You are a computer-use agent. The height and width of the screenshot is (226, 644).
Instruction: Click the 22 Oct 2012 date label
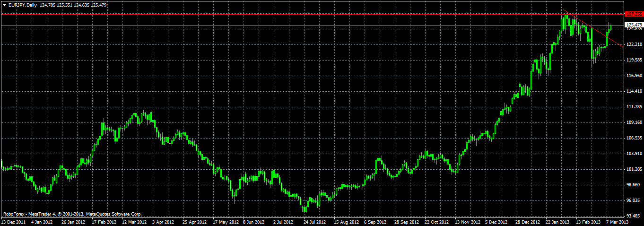coord(435,222)
